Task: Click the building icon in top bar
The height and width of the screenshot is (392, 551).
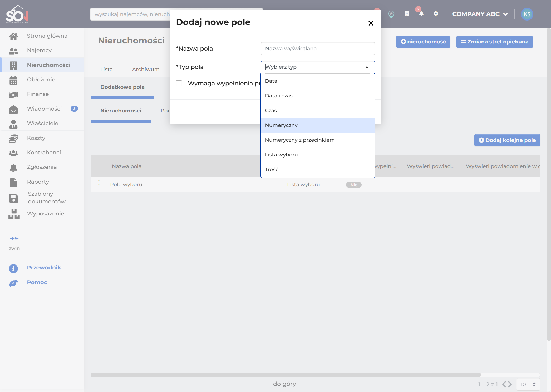Action: click(407, 14)
